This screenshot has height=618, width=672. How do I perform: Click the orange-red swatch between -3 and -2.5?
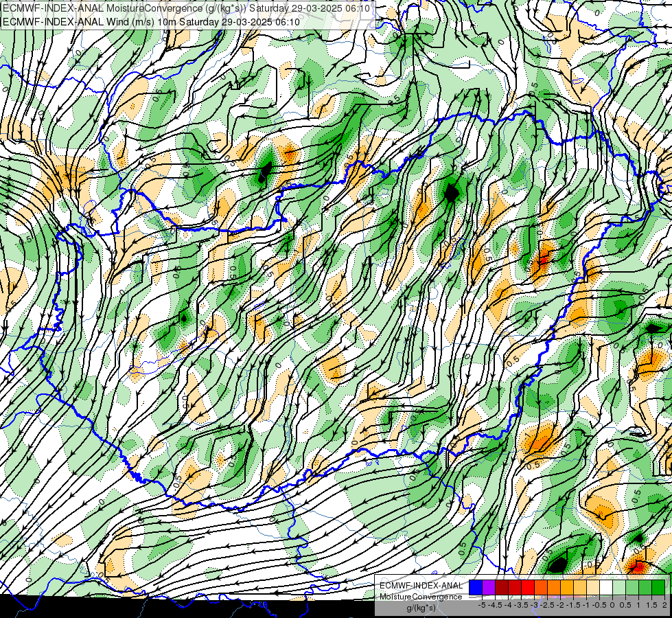click(541, 587)
